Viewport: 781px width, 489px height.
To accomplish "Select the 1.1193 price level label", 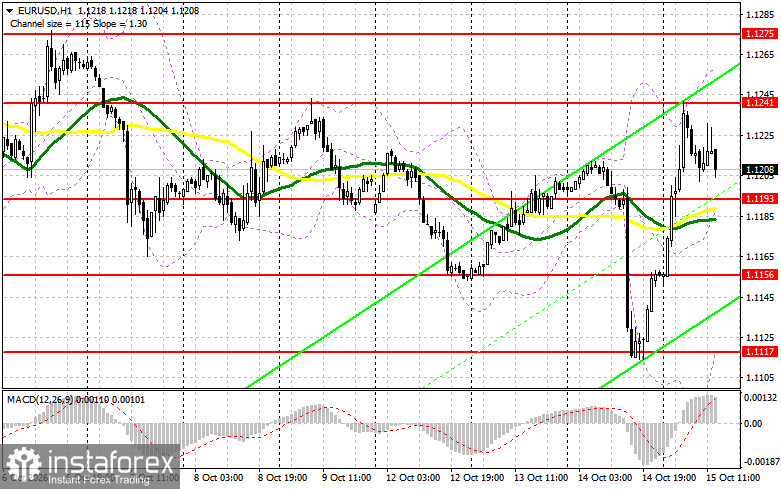I will 759,199.
